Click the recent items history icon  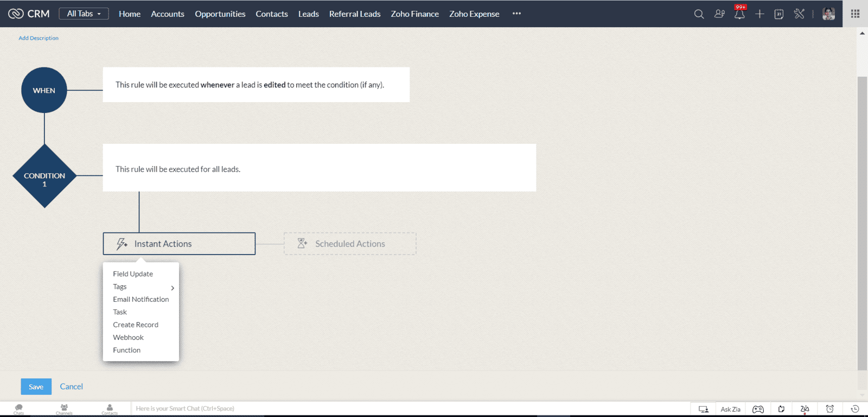coord(855,409)
